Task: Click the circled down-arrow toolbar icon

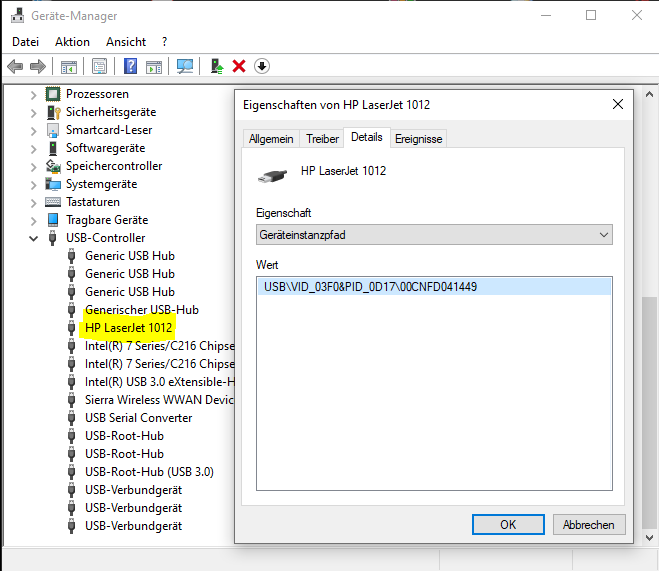Action: 262,66
